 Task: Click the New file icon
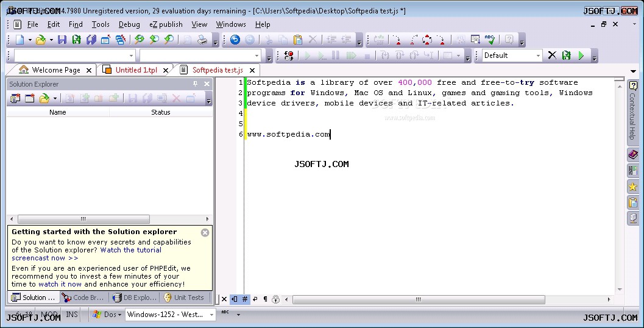click(x=19, y=40)
